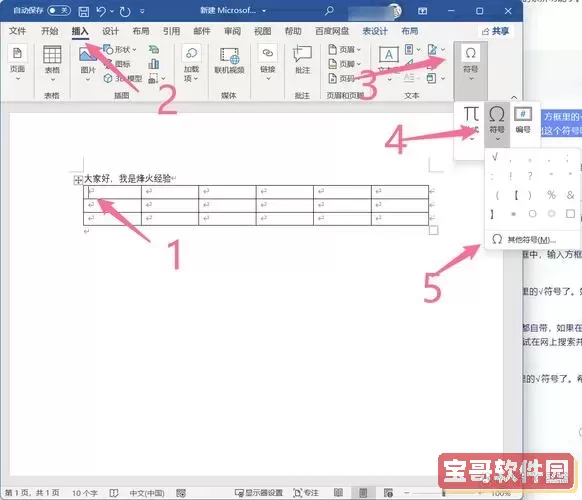Switch to the 视图 ribbon tab

(x=262, y=31)
